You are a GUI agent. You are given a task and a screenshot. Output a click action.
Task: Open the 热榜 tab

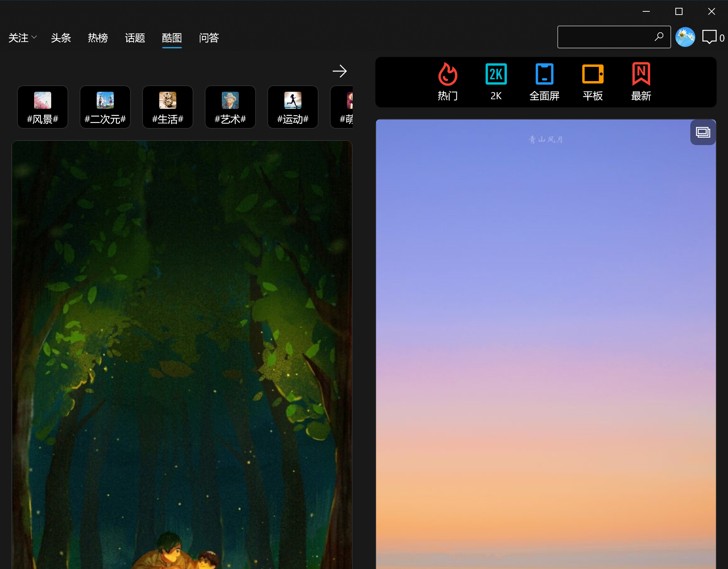[98, 38]
